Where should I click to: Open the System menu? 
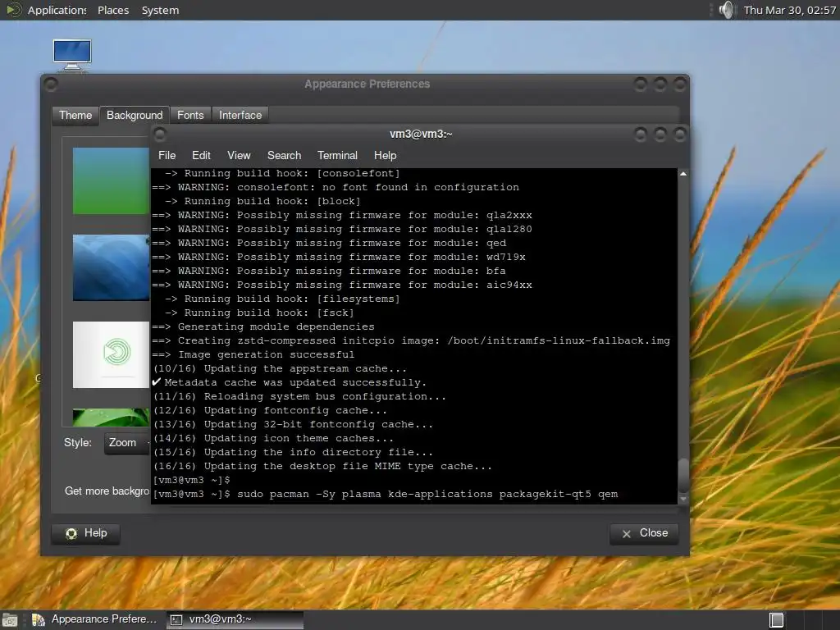coord(160,10)
